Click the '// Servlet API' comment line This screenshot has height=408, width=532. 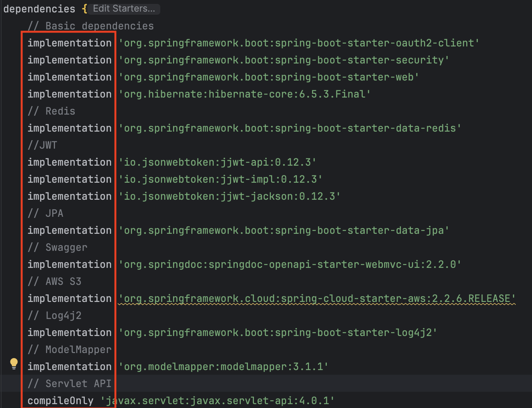click(70, 384)
